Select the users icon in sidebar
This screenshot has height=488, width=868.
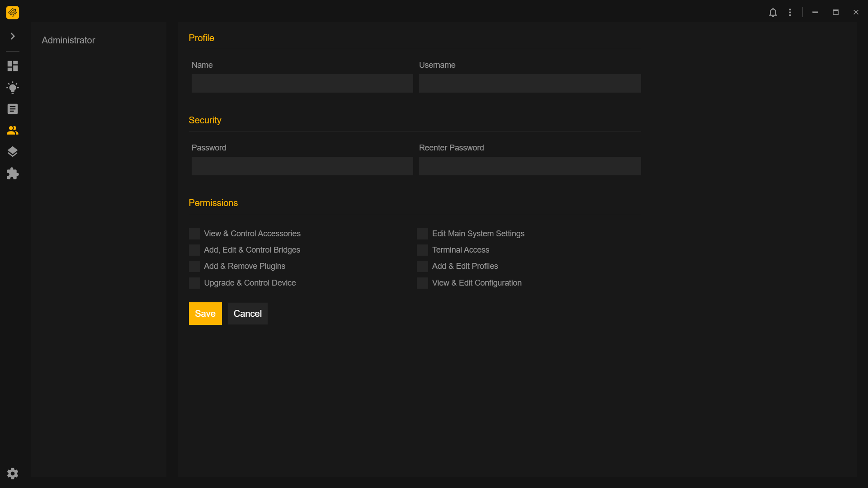(x=13, y=131)
